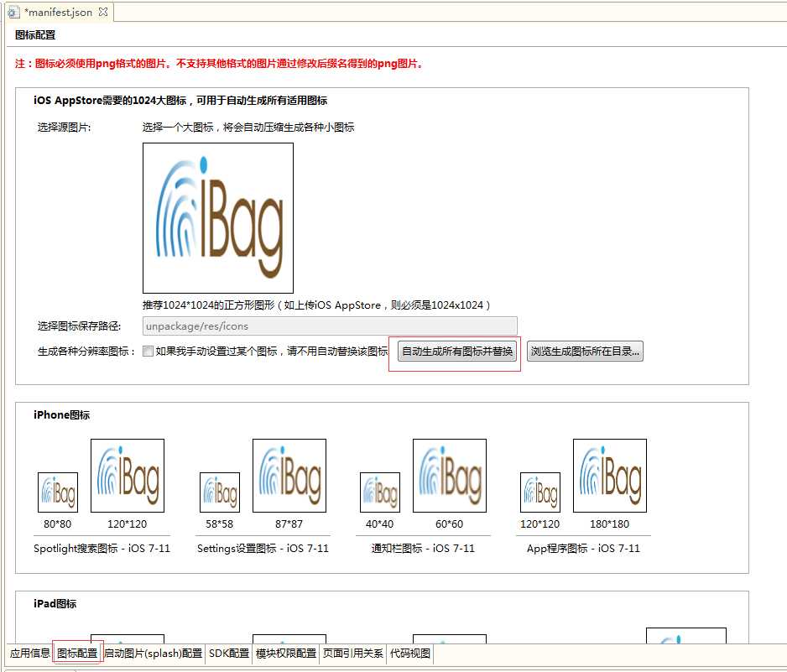Click the 选择源图片 label
Image resolution: width=787 pixels, height=672 pixels.
pos(65,128)
